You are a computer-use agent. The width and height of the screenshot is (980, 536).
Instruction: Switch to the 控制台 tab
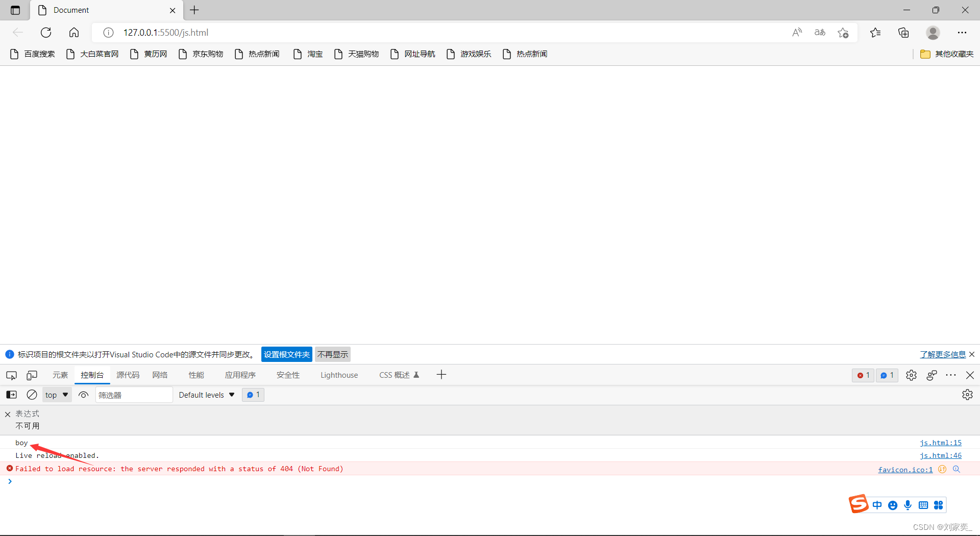pos(92,375)
